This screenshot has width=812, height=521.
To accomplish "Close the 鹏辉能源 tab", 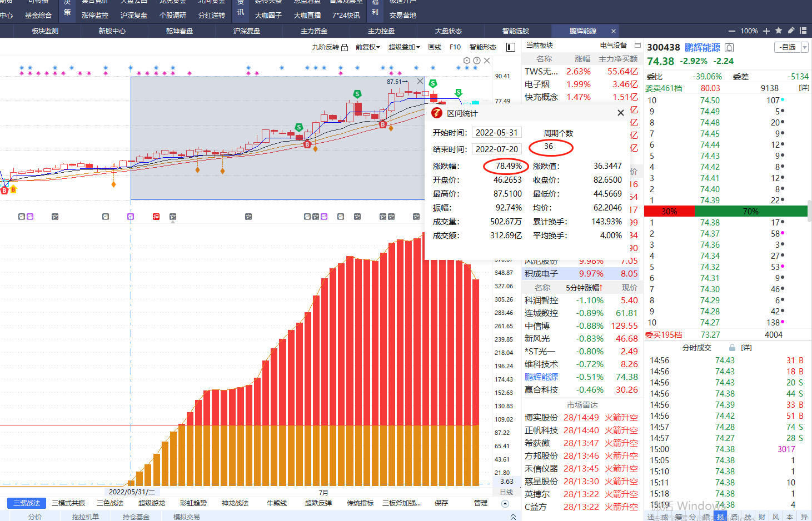I will click(614, 31).
